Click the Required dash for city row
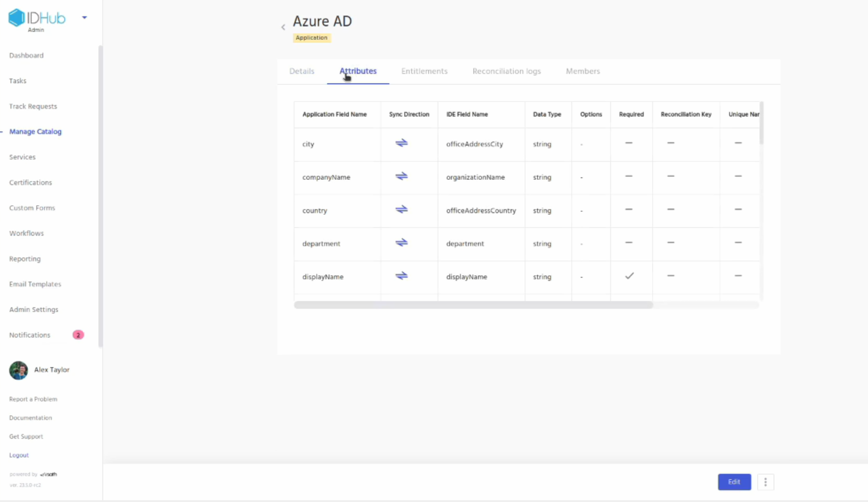 click(629, 143)
